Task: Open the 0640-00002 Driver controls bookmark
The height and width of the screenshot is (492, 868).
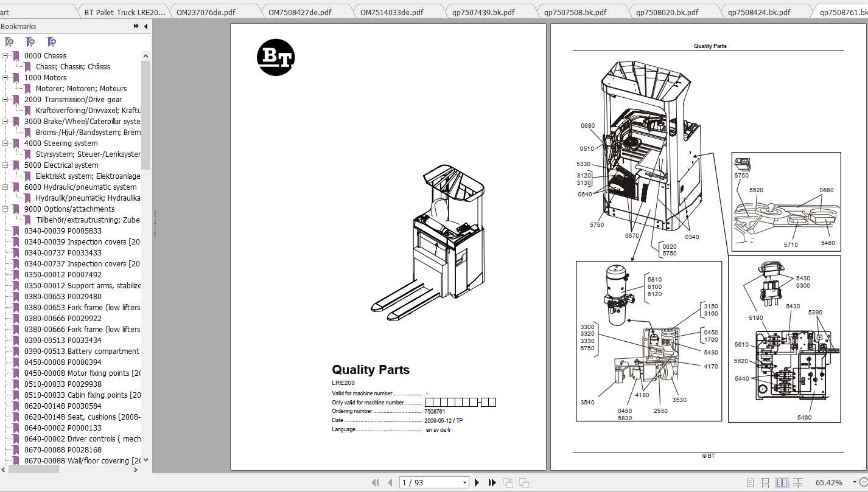Action: point(82,439)
